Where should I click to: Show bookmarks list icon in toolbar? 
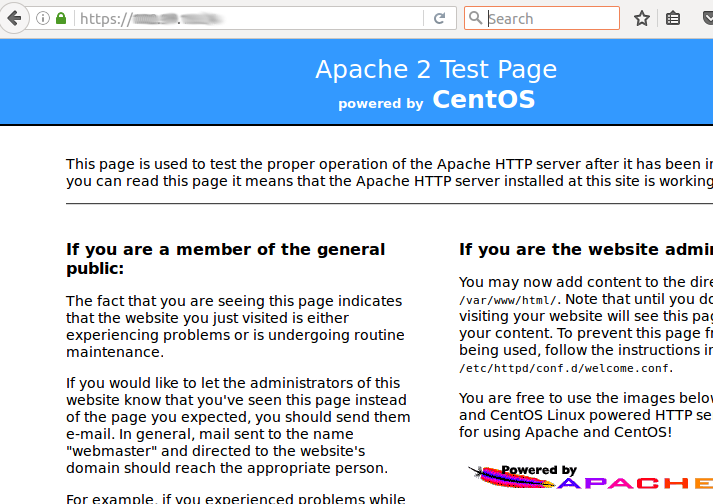[x=673, y=19]
